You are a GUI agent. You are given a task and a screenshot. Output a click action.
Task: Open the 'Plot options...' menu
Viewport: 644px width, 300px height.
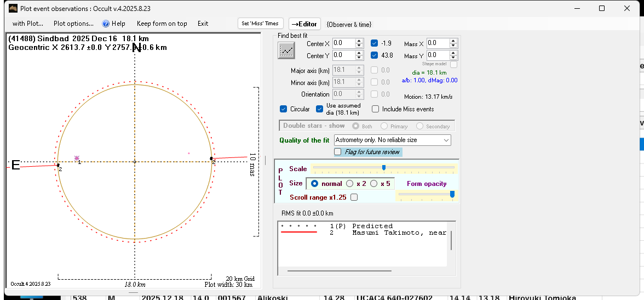73,24
